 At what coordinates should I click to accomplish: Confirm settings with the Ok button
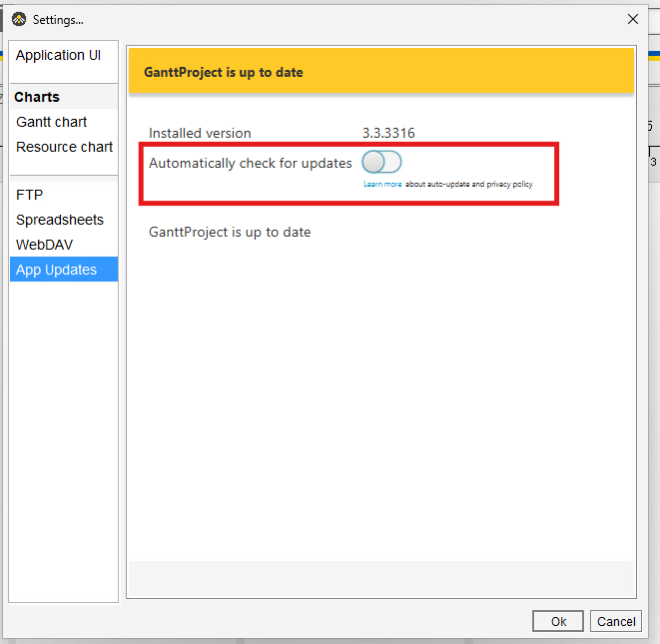point(558,621)
